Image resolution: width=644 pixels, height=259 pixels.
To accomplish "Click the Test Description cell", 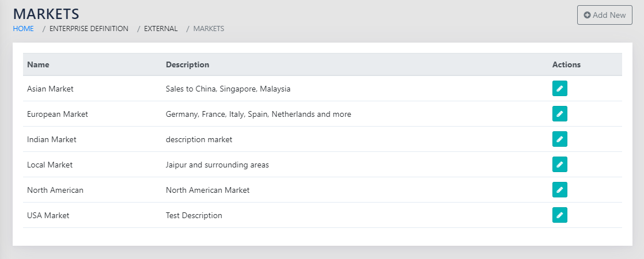I will [x=194, y=215].
